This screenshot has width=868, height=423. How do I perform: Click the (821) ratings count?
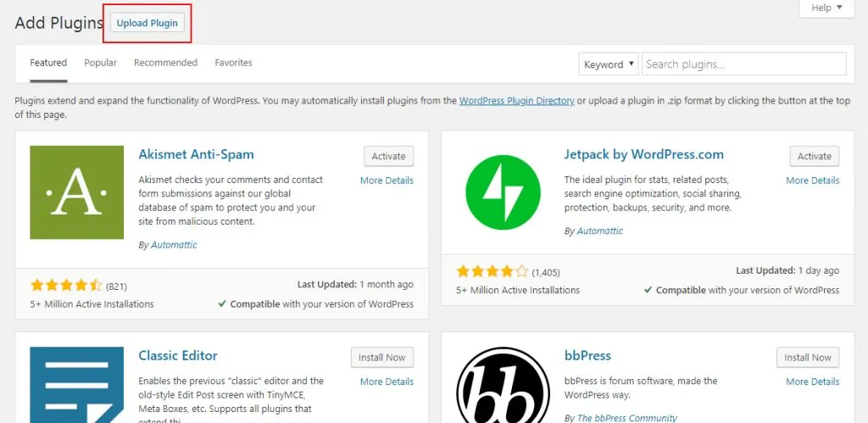[116, 287]
